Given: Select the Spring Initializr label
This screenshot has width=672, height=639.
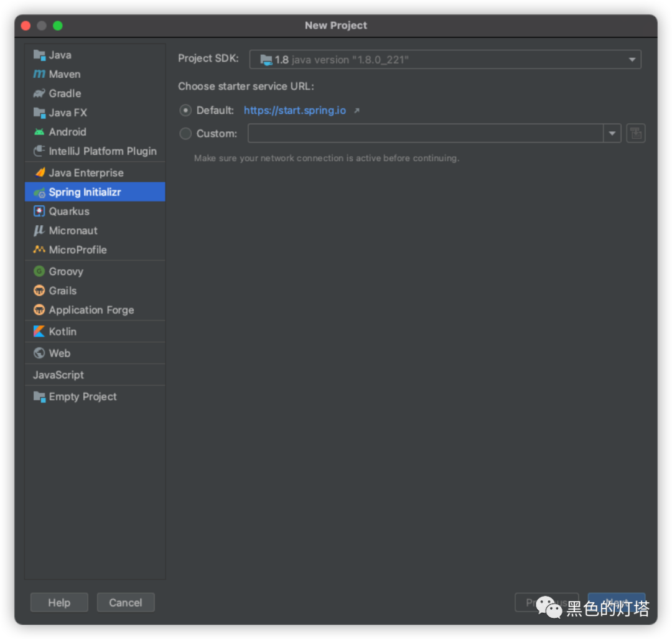Looking at the screenshot, I should click(85, 192).
